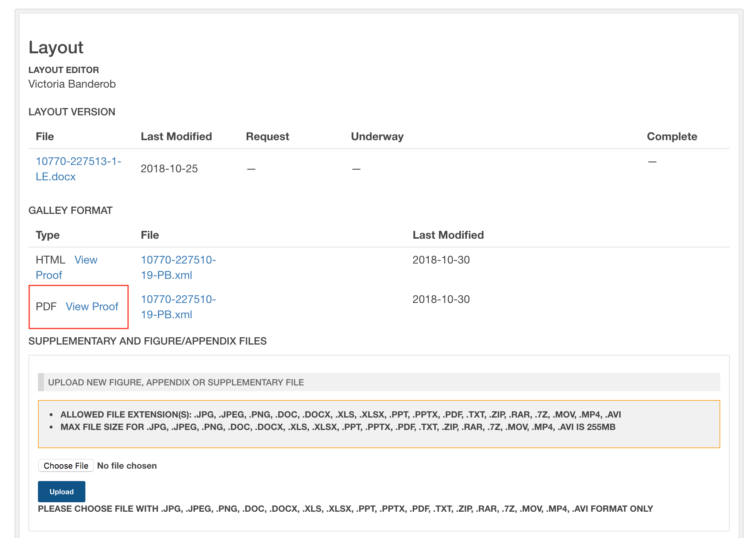Screen dimensions: 756x538
Task: Click the PDF row's 2018-10-30 date
Action: point(441,300)
